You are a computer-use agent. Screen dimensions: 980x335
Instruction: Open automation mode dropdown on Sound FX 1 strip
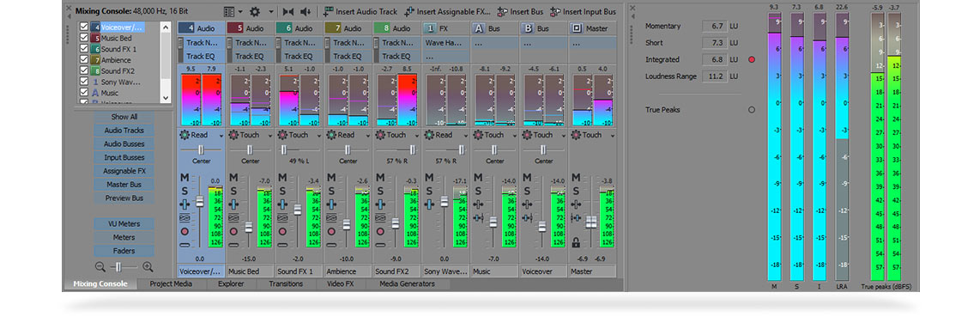pos(318,135)
